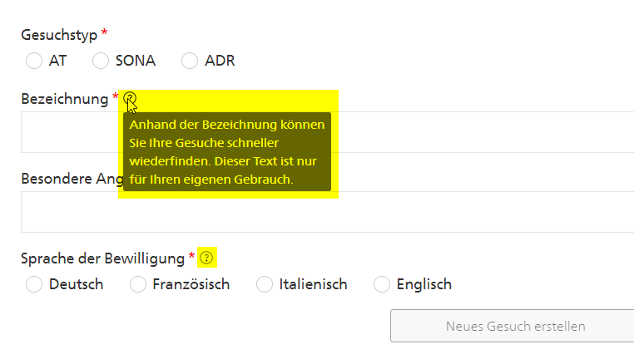
Task: Click red asterisk after Sprache der Bewilligung
Action: click(x=191, y=255)
